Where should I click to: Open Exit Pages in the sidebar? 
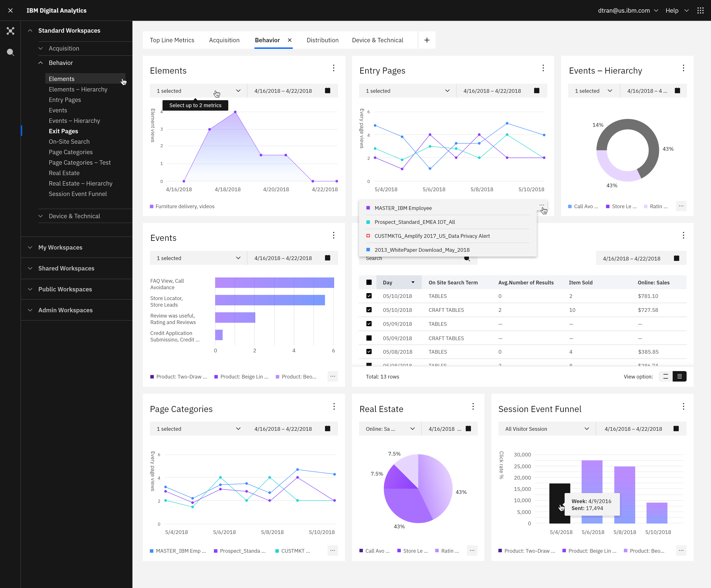click(x=63, y=131)
